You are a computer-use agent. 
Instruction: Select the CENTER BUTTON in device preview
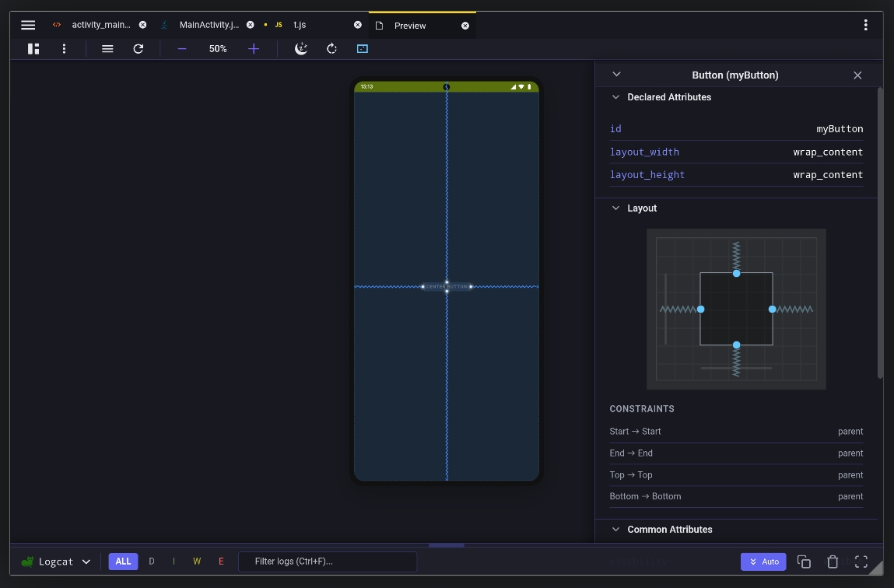pyautogui.click(x=447, y=286)
